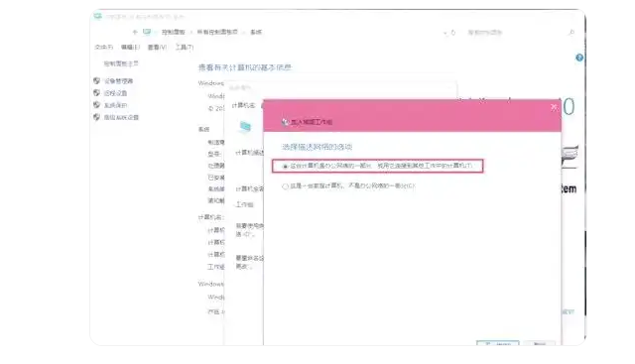Open 系统保护 (System protection) in System sidebar
Screen dimensions: 635x364
116,105
